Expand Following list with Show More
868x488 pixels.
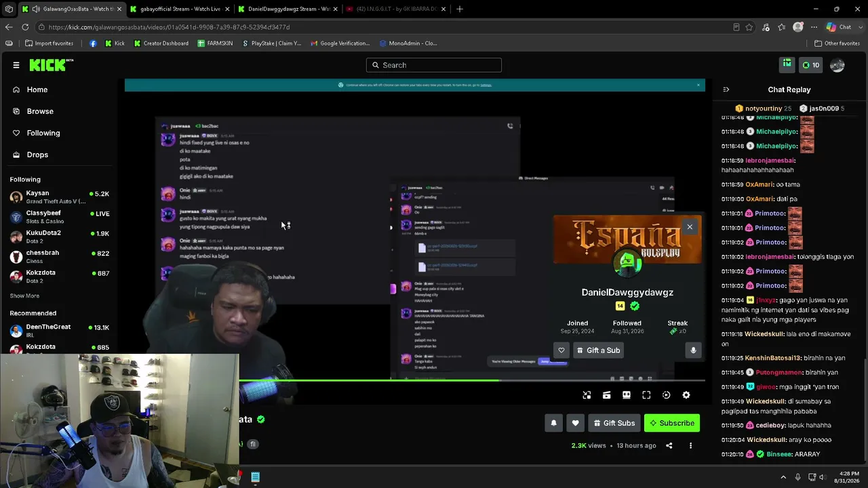[24, 296]
